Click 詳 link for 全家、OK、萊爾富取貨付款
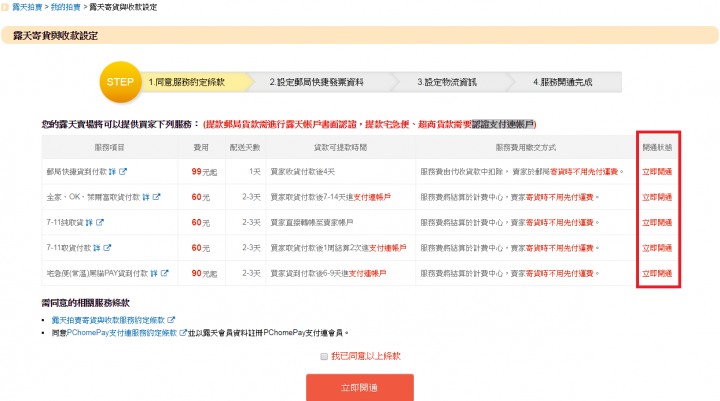Image resolution: width=720 pixels, height=401 pixels. tap(146, 197)
